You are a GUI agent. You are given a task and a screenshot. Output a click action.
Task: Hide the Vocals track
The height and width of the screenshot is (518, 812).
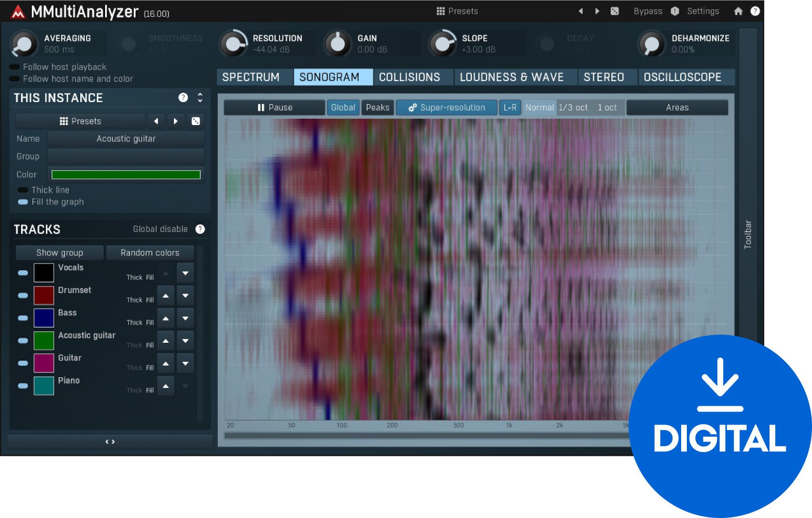pyautogui.click(x=22, y=273)
